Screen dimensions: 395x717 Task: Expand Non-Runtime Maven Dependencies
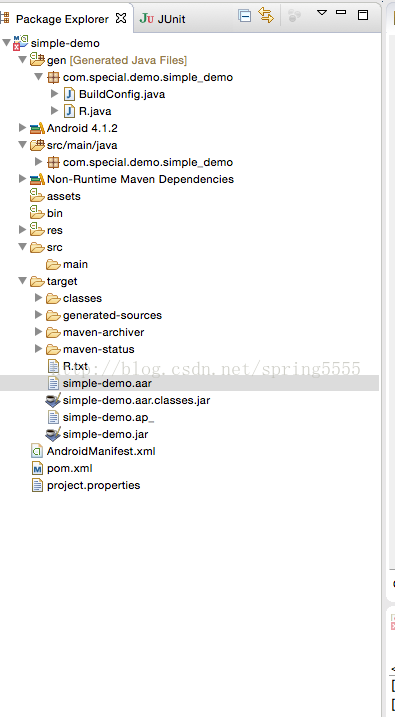(22, 179)
